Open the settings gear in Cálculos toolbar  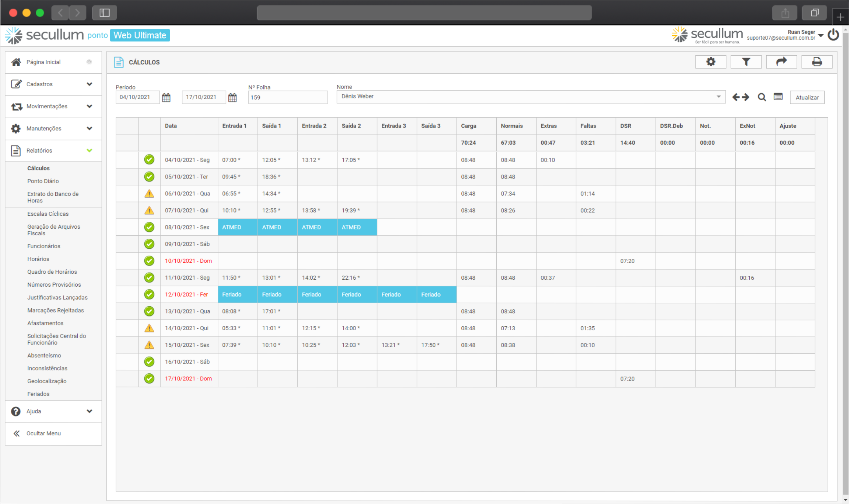coord(710,62)
